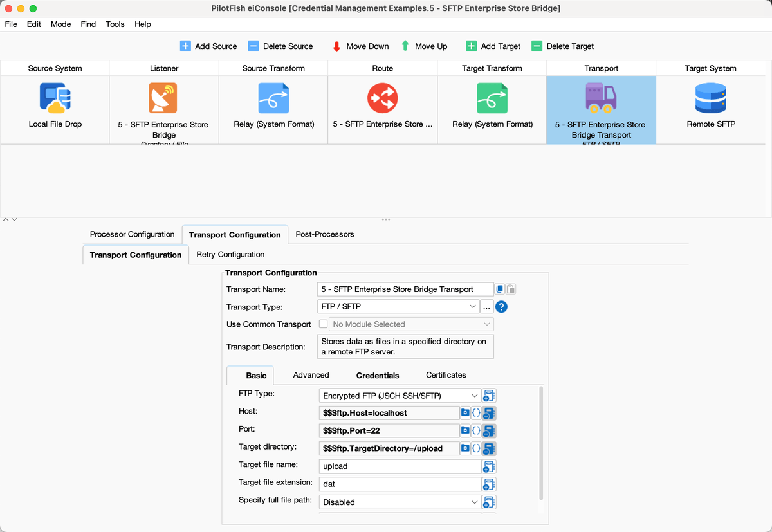The height and width of the screenshot is (532, 772).
Task: Click the Port field showing $$Sftp.Port=22
Action: [x=389, y=431]
